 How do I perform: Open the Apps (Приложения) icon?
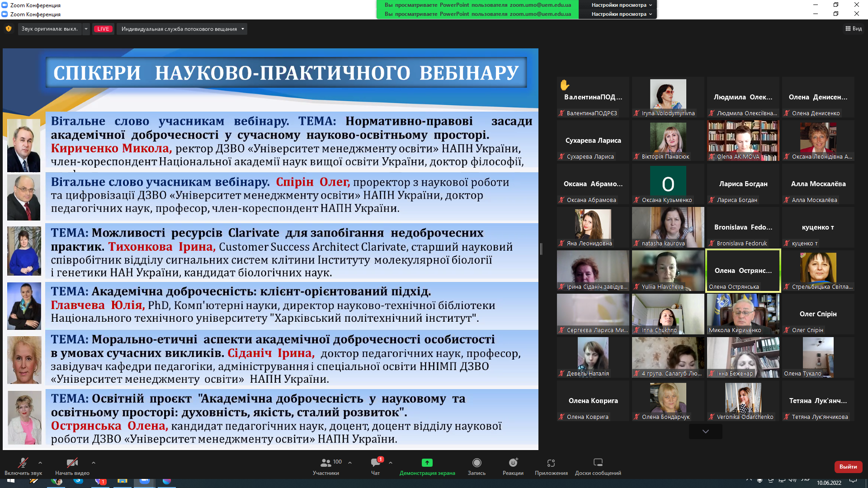[x=551, y=463]
